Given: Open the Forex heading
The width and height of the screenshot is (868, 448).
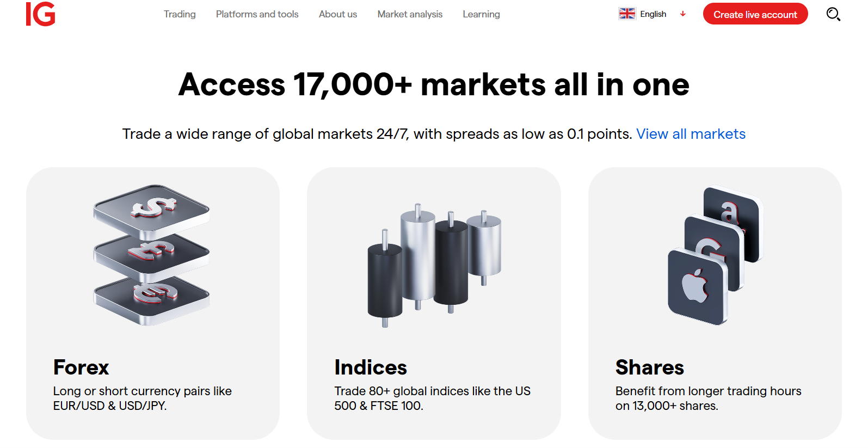Looking at the screenshot, I should click(81, 367).
